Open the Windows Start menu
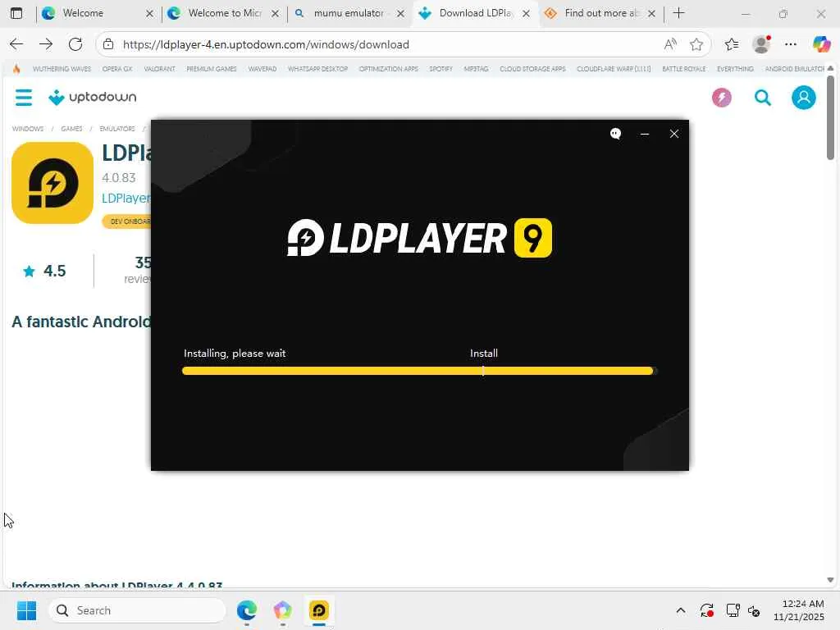Image resolution: width=840 pixels, height=630 pixels. [x=26, y=610]
